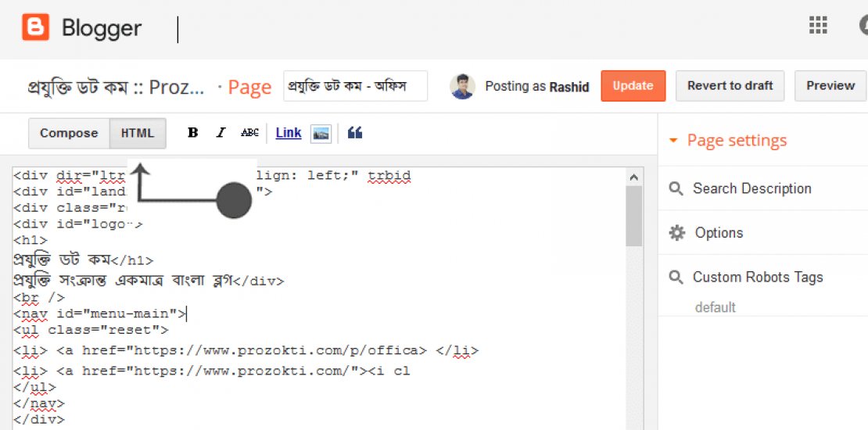Click the Update button
The image size is (868, 430).
[633, 86]
